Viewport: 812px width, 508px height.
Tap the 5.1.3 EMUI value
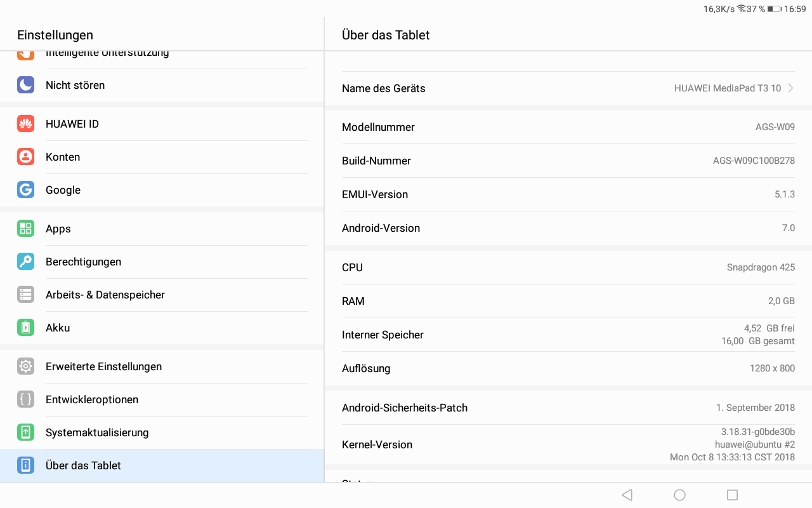[x=785, y=194]
